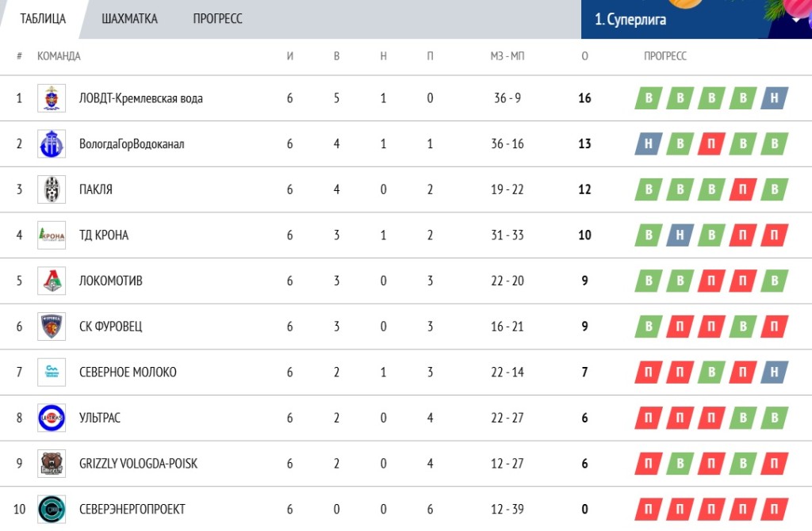The width and height of the screenshot is (812, 531).
Task: Click the ЛОКОМОТИВ team logo
Action: [52, 281]
